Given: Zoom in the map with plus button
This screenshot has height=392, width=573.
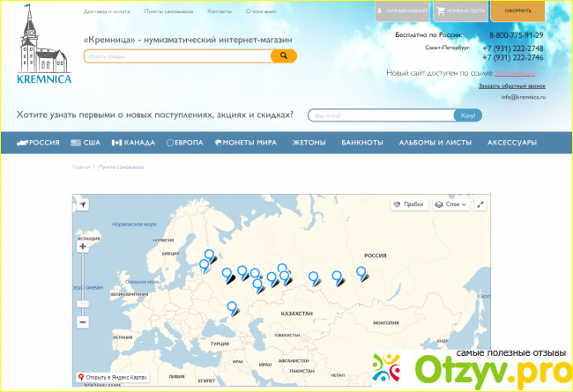Looking at the screenshot, I should pos(83,247).
